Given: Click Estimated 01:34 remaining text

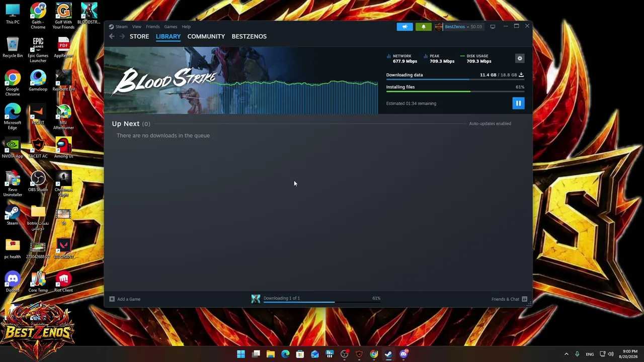Looking at the screenshot, I should [411, 104].
